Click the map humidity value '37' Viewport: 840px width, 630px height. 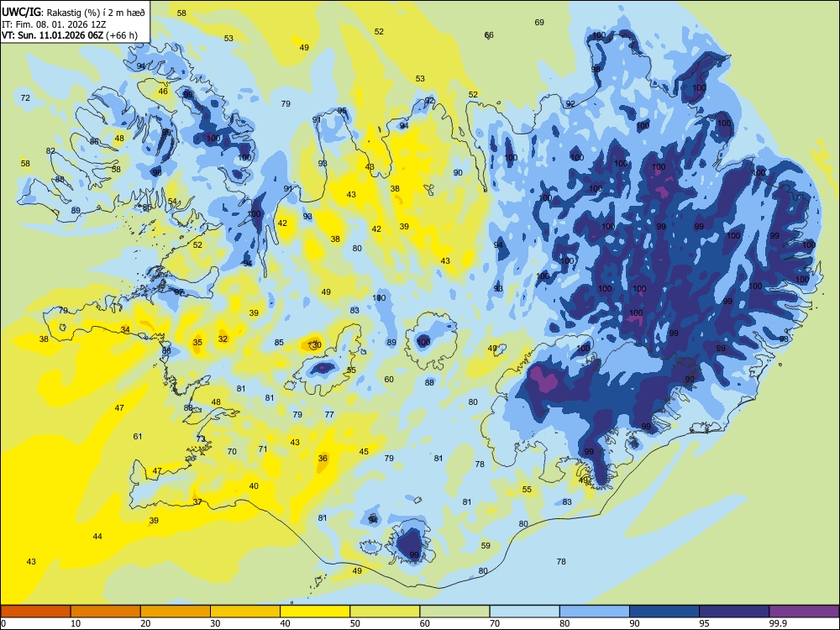pos(197,502)
